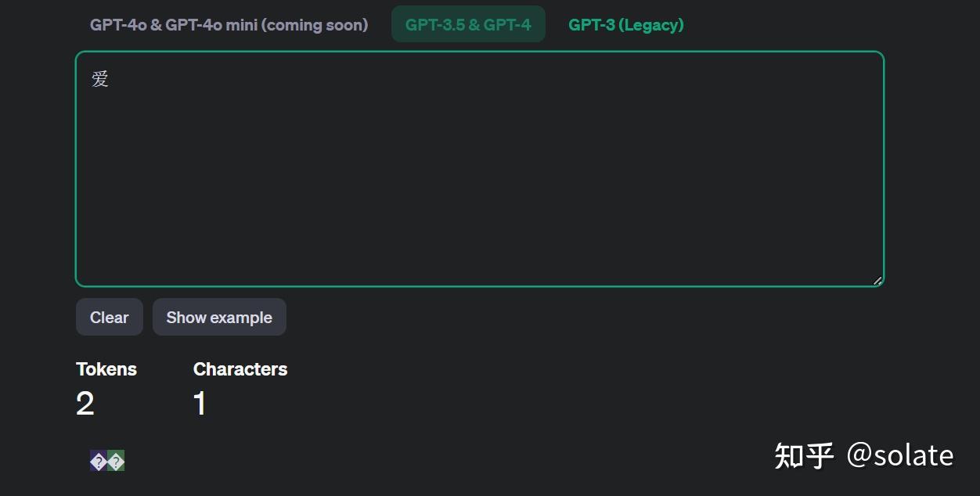Click the Tokens count value 2
Screen dimensions: 980x496
(x=85, y=403)
